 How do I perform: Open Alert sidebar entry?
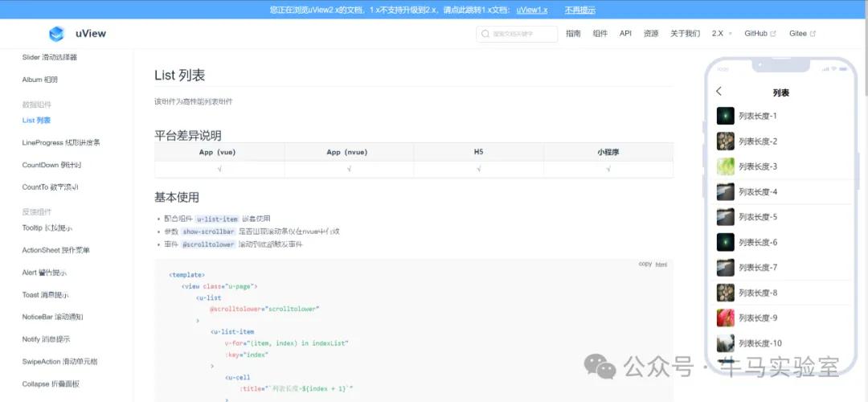tap(44, 273)
